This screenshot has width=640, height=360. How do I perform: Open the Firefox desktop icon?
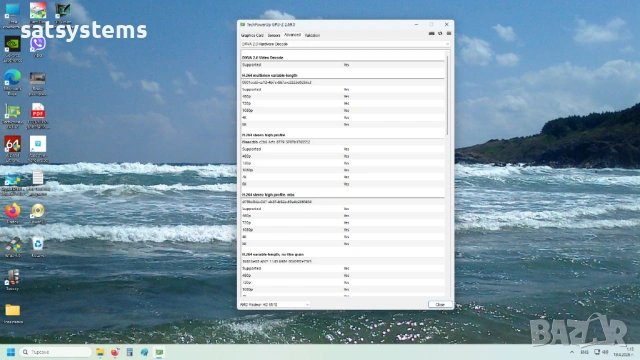13,213
